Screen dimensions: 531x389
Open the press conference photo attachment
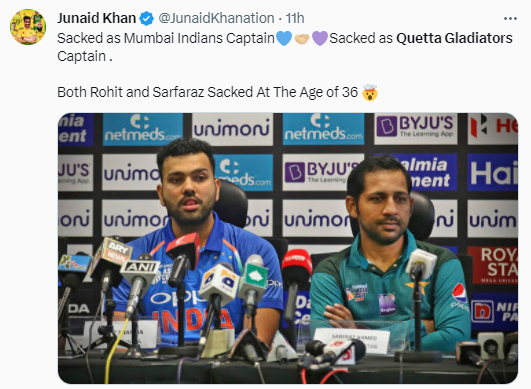(288, 248)
